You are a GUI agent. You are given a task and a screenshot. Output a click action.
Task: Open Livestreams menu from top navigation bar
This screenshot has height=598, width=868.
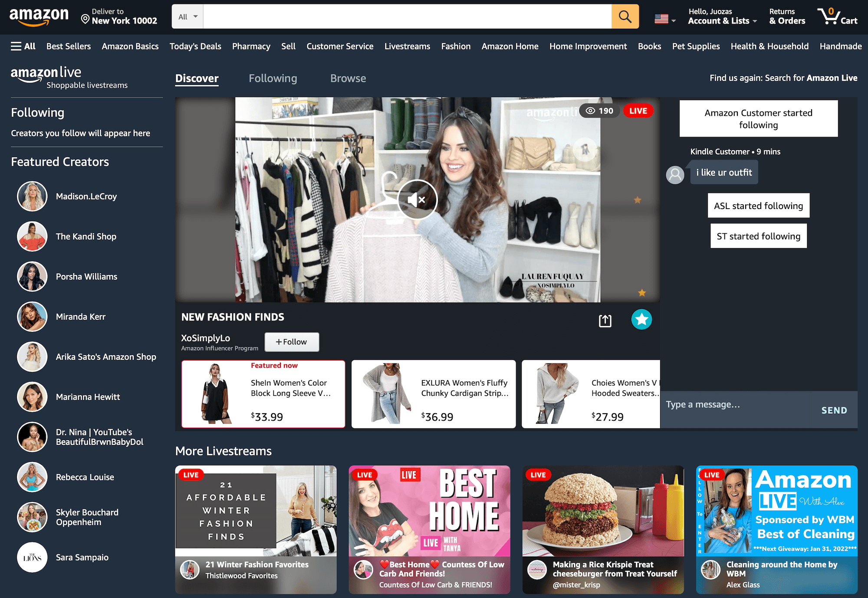[x=406, y=47]
